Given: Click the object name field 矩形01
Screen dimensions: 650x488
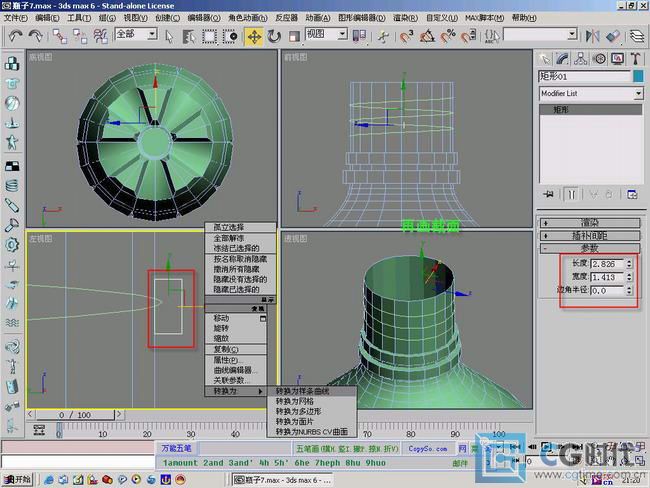Looking at the screenshot, I should [x=584, y=76].
